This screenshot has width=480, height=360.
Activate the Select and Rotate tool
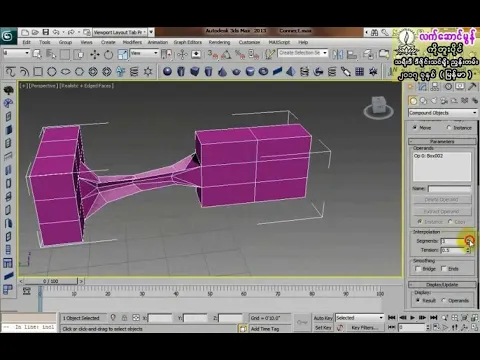pos(108,54)
